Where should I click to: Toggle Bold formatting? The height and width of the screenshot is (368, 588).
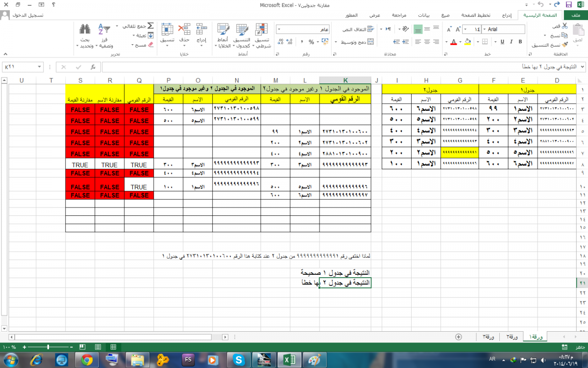(520, 42)
